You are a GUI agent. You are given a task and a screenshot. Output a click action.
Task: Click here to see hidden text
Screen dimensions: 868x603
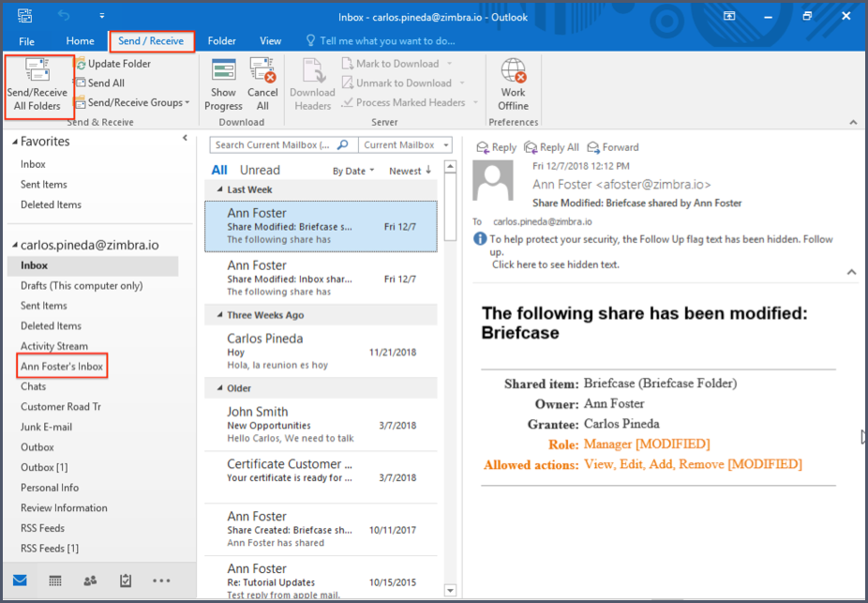[x=556, y=264]
